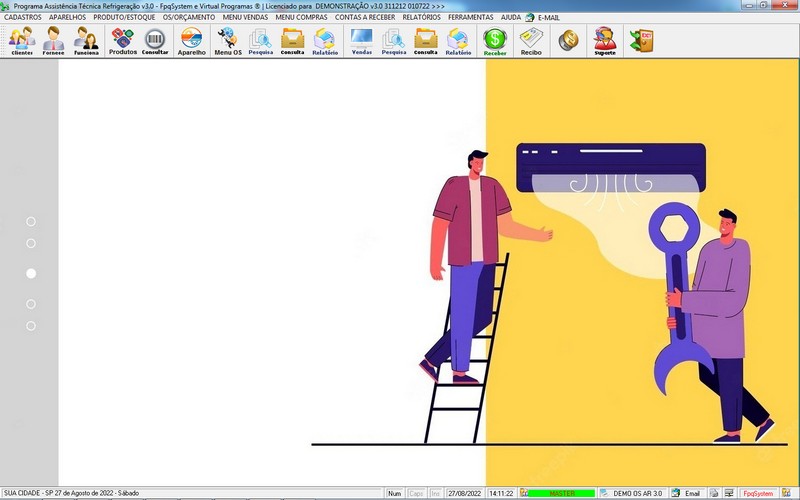This screenshot has height=500, width=800.
Task: Click the Num lock indicator
Action: coord(394,493)
